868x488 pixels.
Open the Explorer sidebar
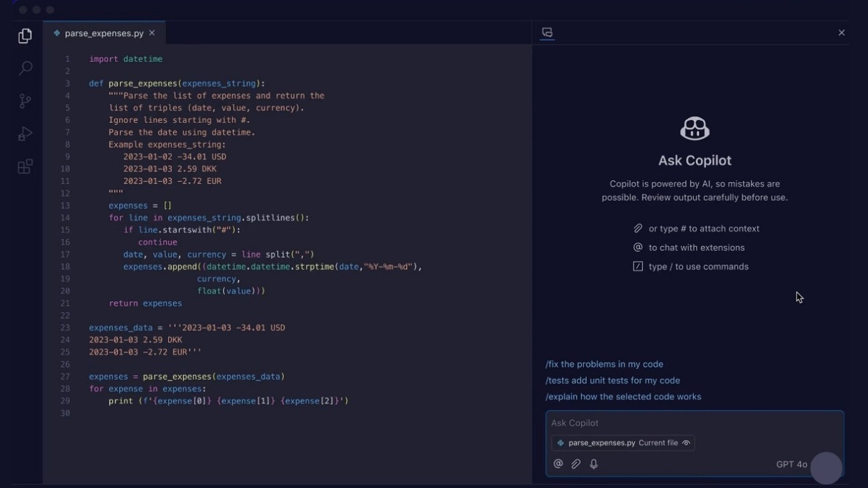25,36
